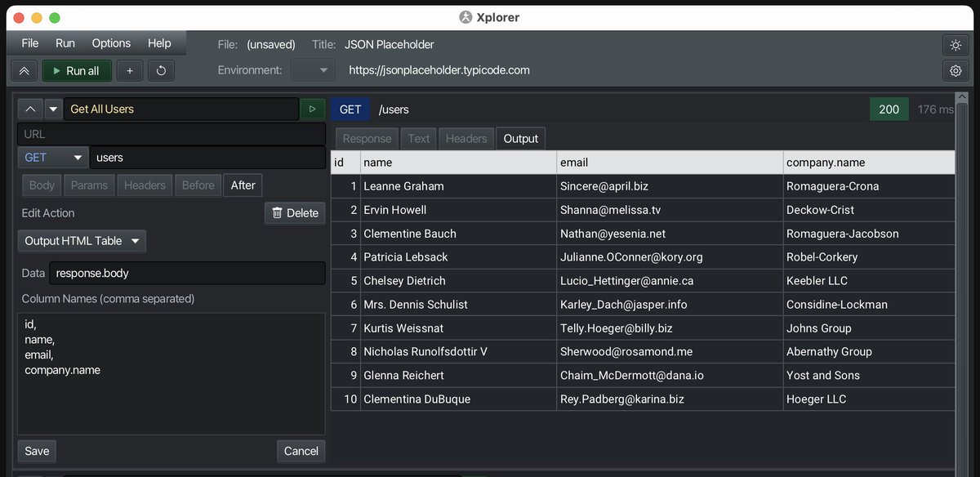Select the Romaguera-Jacobson cell
This screenshot has height=477, width=980.
(869, 234)
